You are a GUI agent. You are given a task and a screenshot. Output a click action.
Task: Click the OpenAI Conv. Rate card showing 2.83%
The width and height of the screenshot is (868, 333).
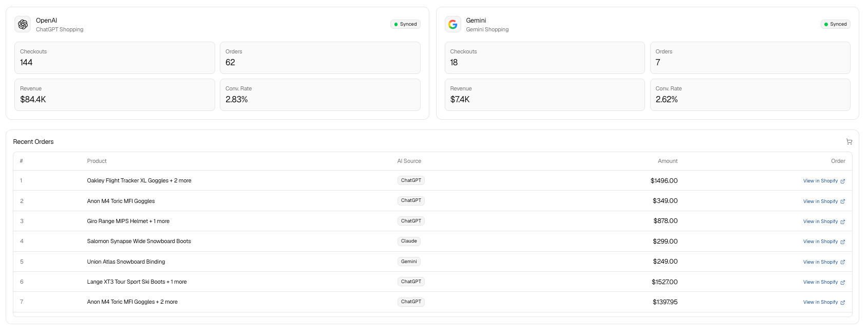pos(320,95)
